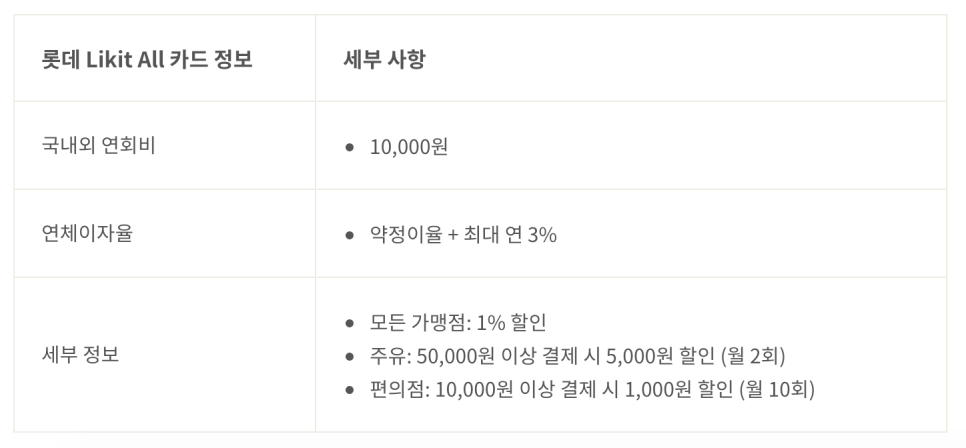Click the '편의점: 10,000원 이상 결제' line
Image resolution: width=966 pixels, height=448 pixels.
(592, 389)
